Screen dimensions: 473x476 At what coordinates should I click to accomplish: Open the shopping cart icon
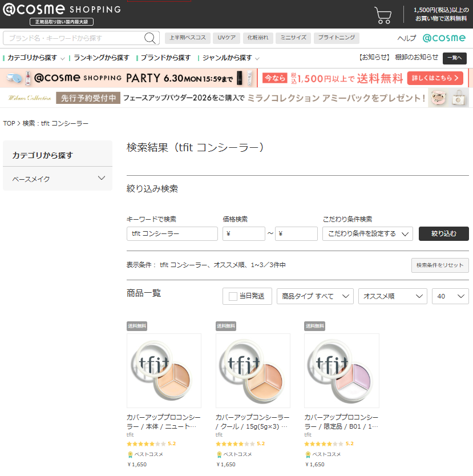383,15
